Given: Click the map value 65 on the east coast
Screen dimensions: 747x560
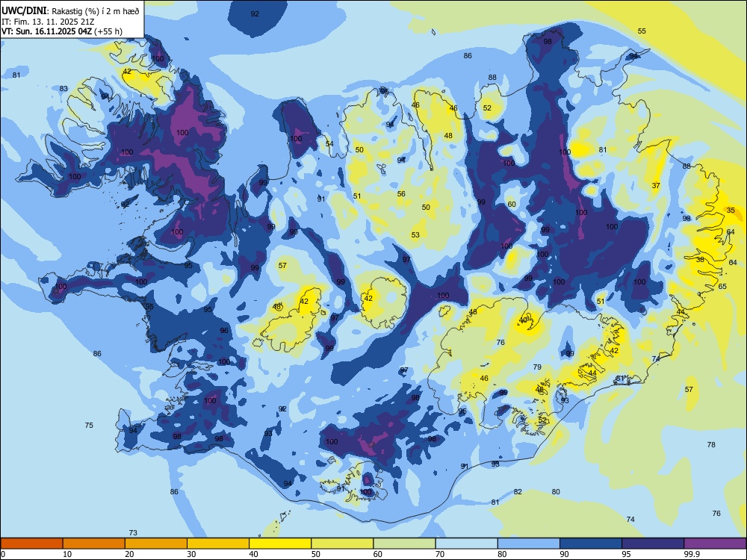Looking at the screenshot, I should pyautogui.click(x=722, y=286).
